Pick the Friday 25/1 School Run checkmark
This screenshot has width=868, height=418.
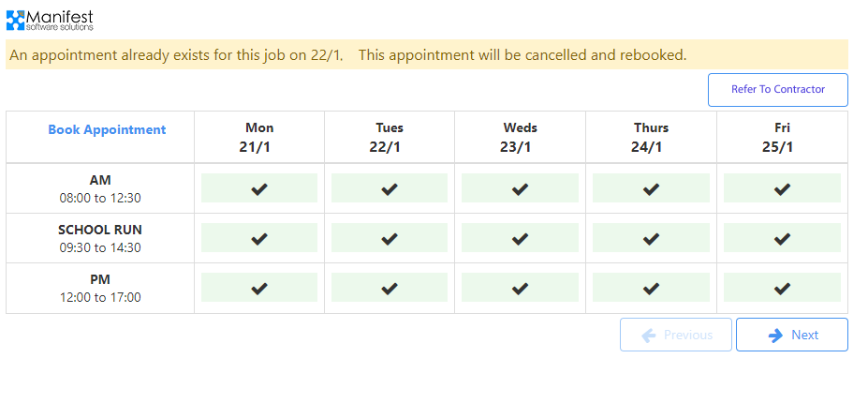click(782, 238)
